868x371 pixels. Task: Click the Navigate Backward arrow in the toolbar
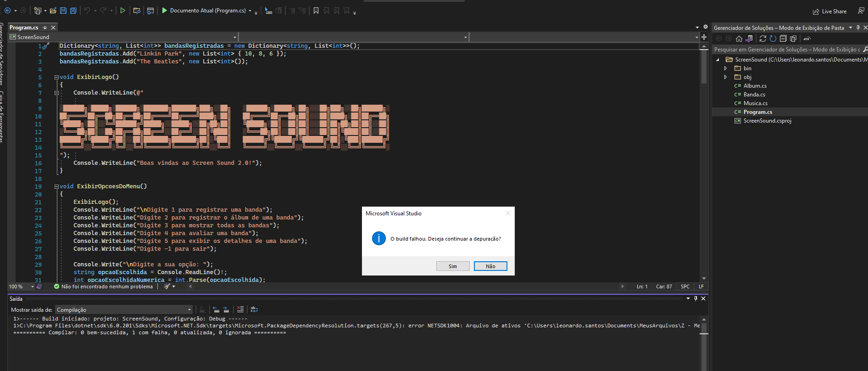(7, 11)
